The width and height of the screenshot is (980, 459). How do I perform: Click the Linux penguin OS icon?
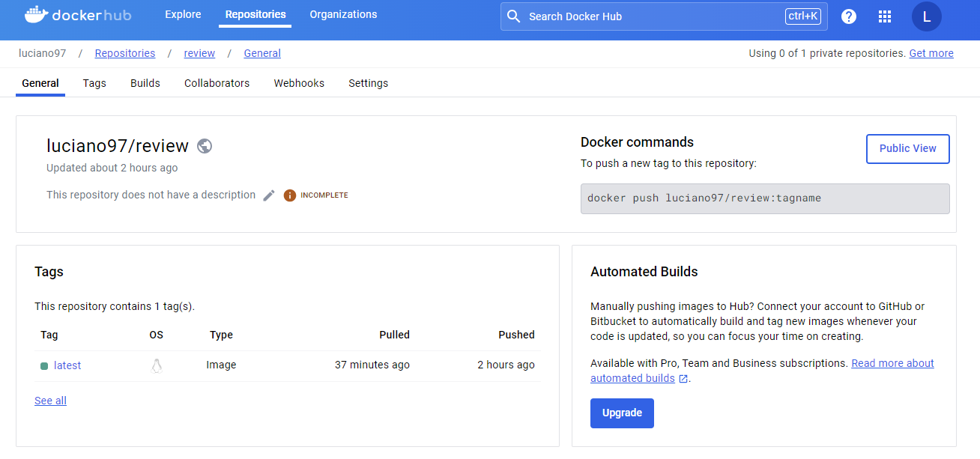157,365
